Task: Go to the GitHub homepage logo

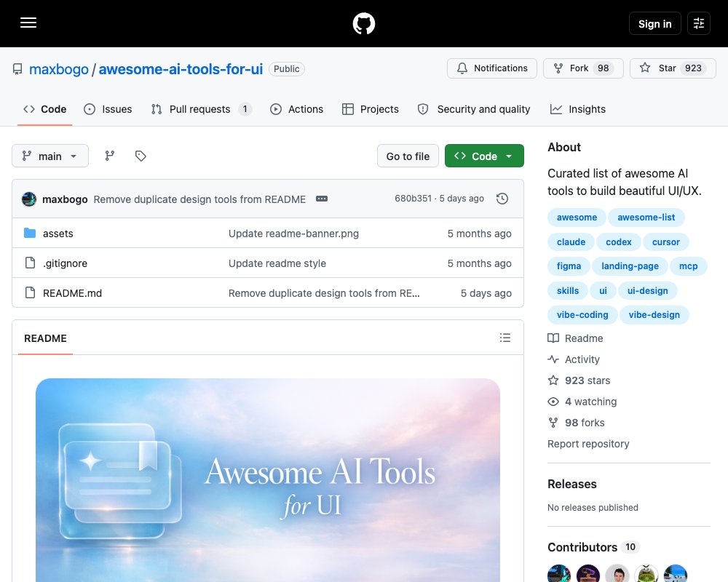Action: 363,23
